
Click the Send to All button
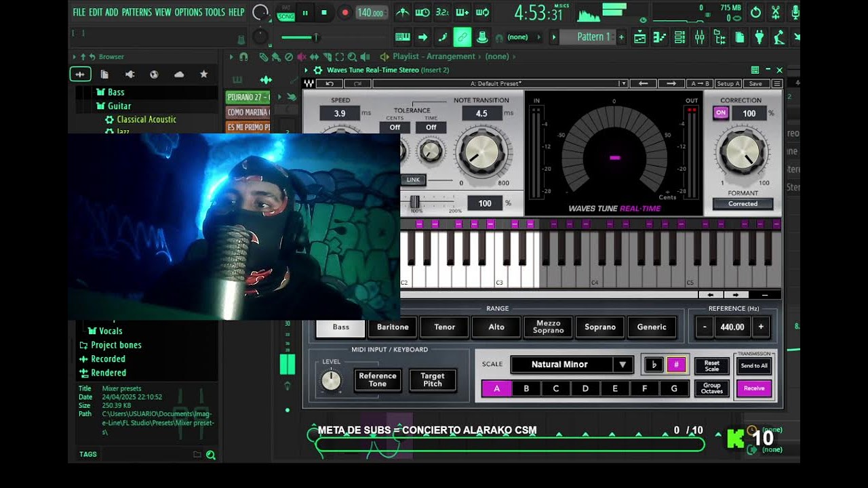(x=754, y=366)
